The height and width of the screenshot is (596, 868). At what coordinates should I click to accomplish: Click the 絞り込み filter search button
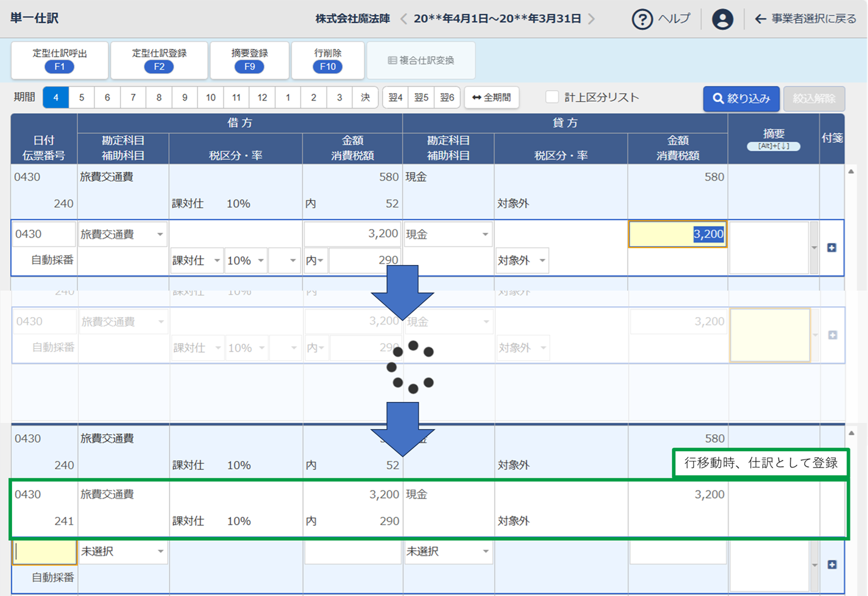pyautogui.click(x=741, y=98)
